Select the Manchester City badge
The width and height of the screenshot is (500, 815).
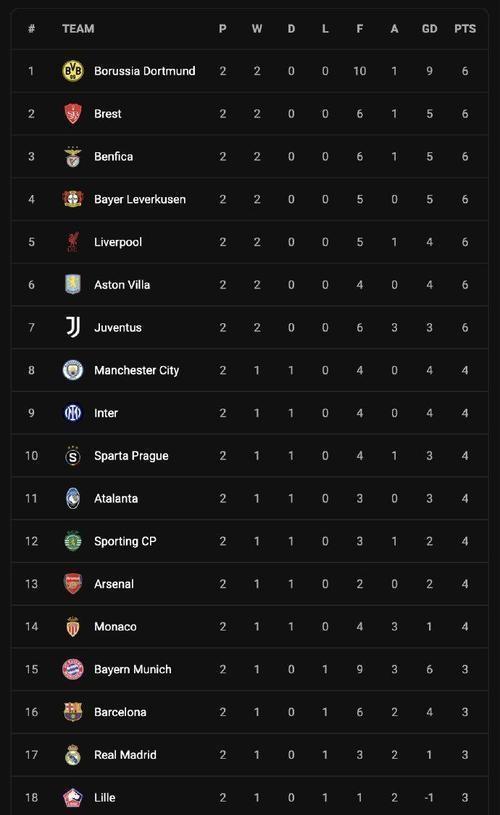tap(73, 370)
